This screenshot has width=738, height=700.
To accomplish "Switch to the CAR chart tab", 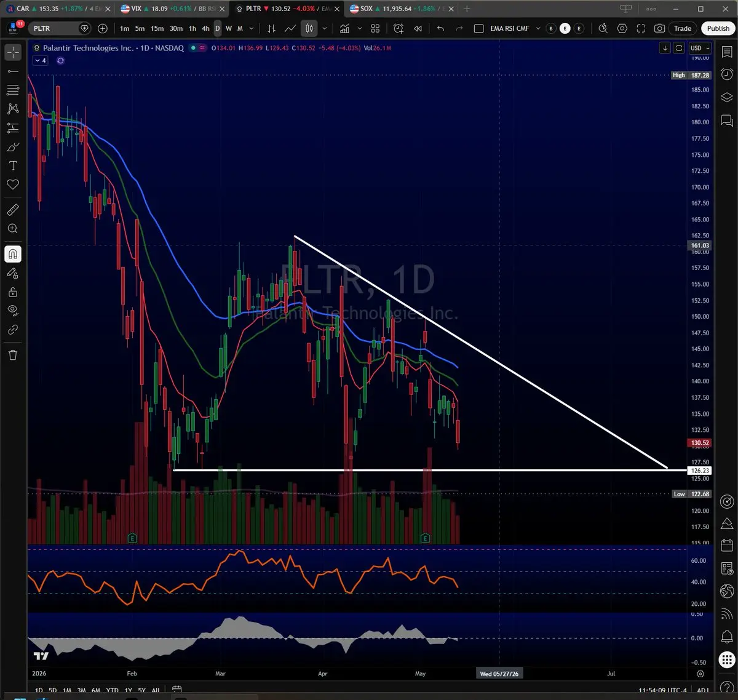I will click(58, 9).
